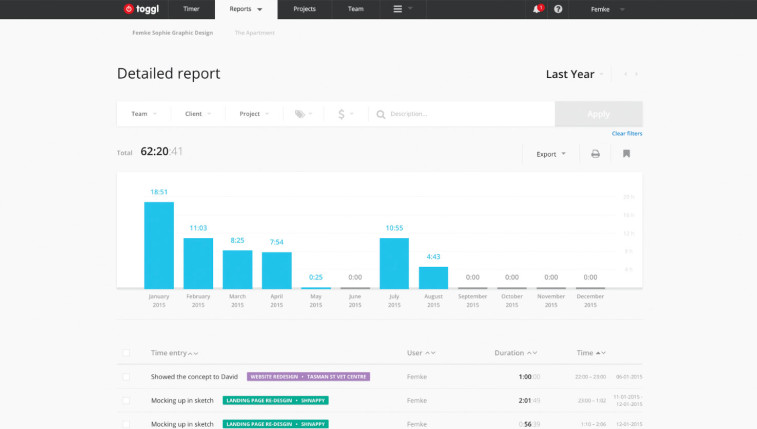Go to the Projects tab
The width and height of the screenshot is (757, 429).
click(x=305, y=9)
